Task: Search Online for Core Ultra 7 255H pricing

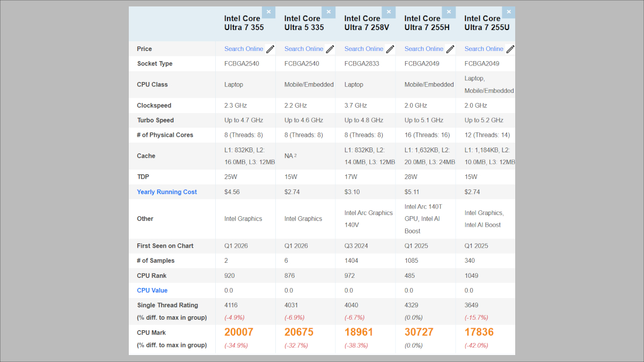Action: pyautogui.click(x=424, y=49)
